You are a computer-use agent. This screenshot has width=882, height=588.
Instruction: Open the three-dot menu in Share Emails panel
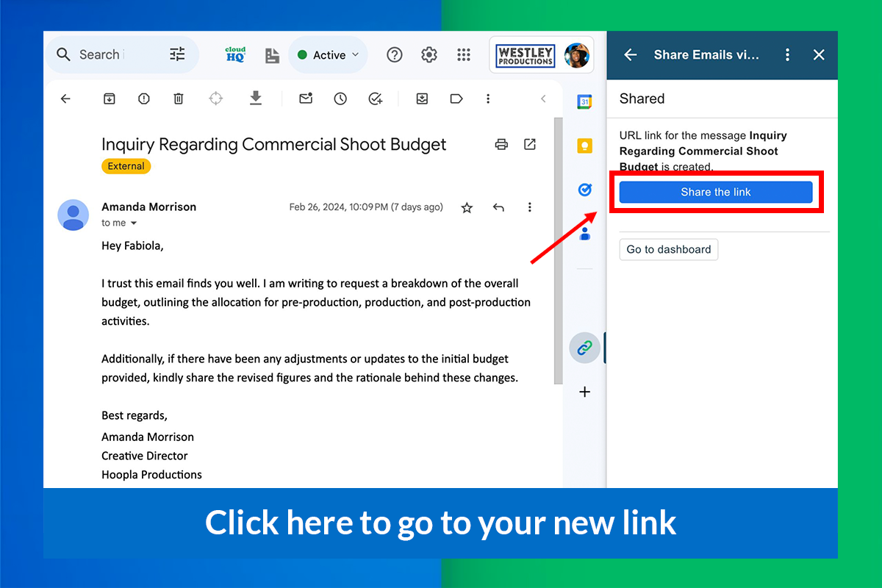click(x=787, y=54)
